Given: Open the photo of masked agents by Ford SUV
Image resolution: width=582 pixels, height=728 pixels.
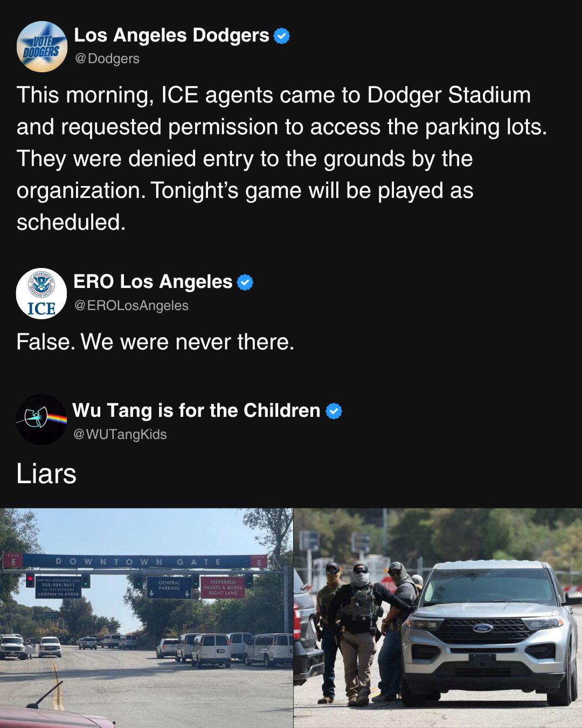Looking at the screenshot, I should click(438, 618).
